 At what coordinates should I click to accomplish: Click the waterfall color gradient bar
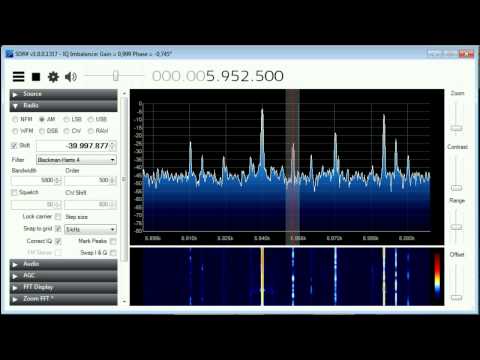[x=437, y=275]
